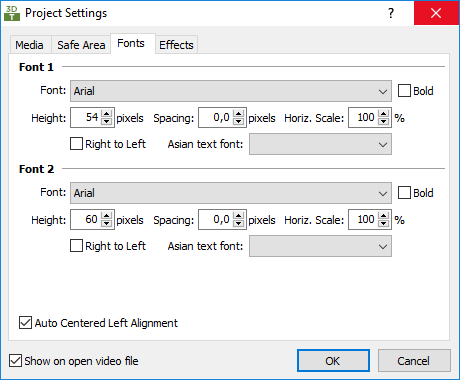
Task: Click the help question mark icon
Action: pos(391,13)
